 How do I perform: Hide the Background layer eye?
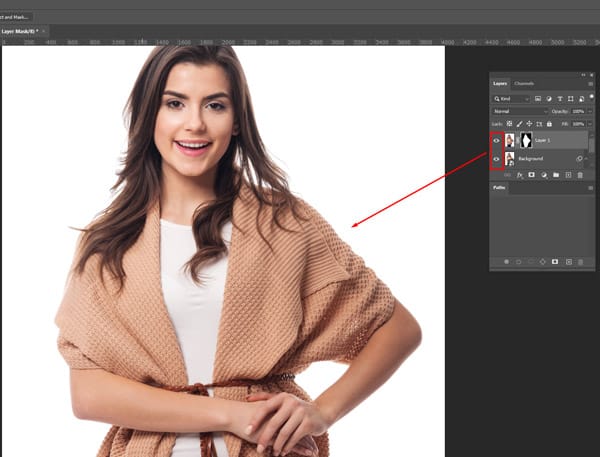click(496, 159)
